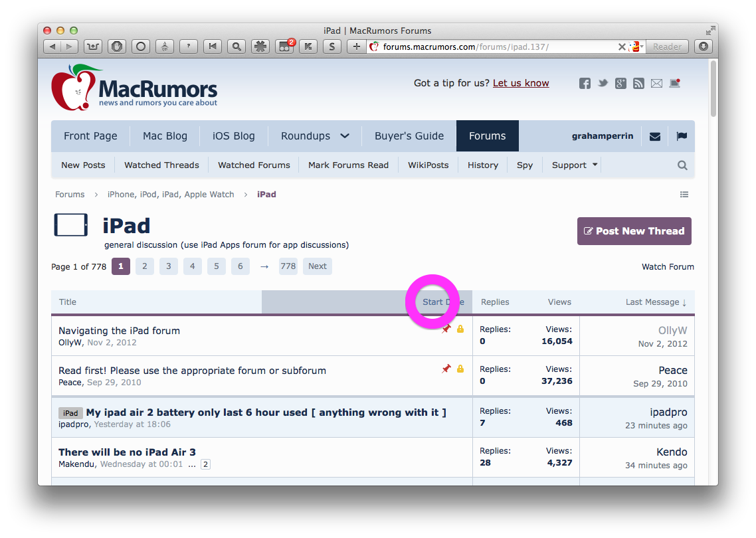This screenshot has width=756, height=538.
Task: Click the Forums breadcrumb link
Action: 70,194
